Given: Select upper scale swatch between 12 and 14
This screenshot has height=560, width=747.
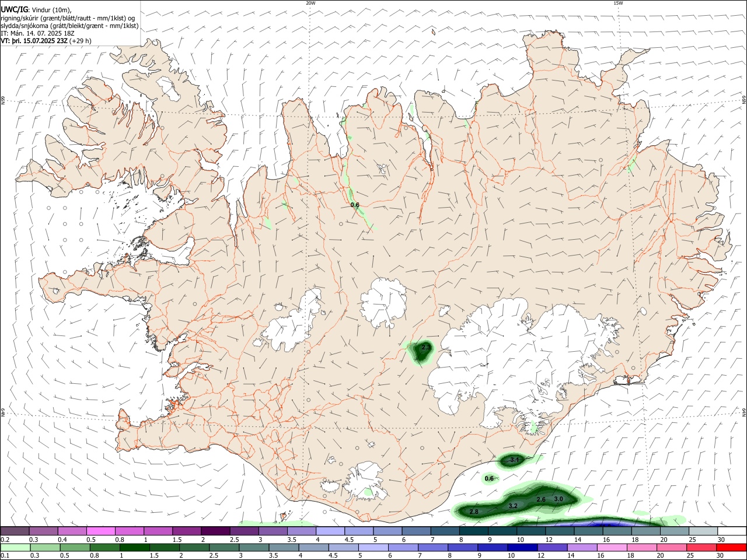Looking at the screenshot, I should pos(560,531).
